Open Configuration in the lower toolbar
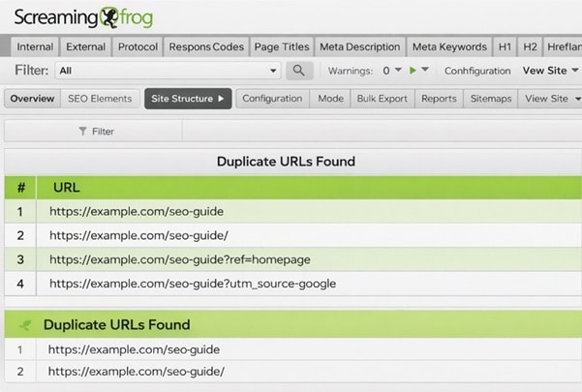Viewport: 582px width, 392px height. point(272,99)
